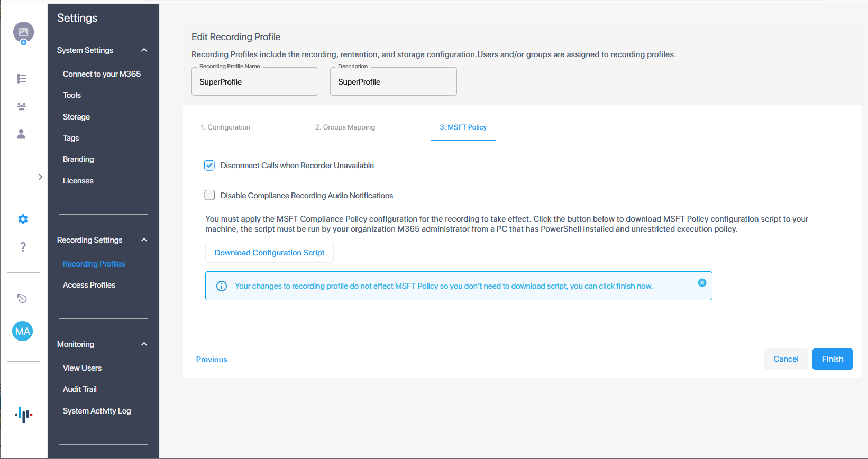This screenshot has height=459, width=868.
Task: Open Connect to your M365
Action: [102, 74]
